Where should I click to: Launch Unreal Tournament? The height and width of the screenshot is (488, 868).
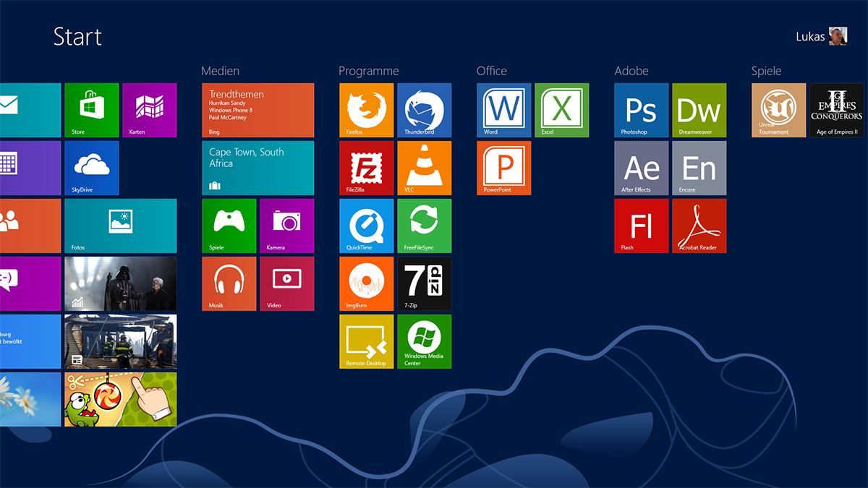(778, 110)
